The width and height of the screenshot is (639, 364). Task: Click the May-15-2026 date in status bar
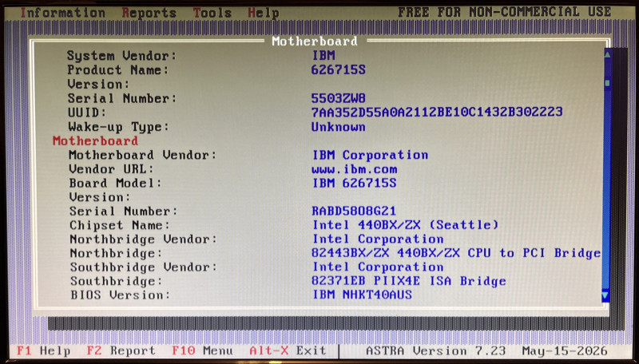565,350
